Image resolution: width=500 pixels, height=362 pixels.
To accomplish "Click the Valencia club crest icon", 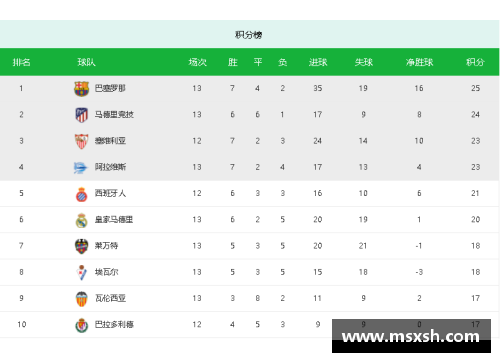I will [x=81, y=299].
